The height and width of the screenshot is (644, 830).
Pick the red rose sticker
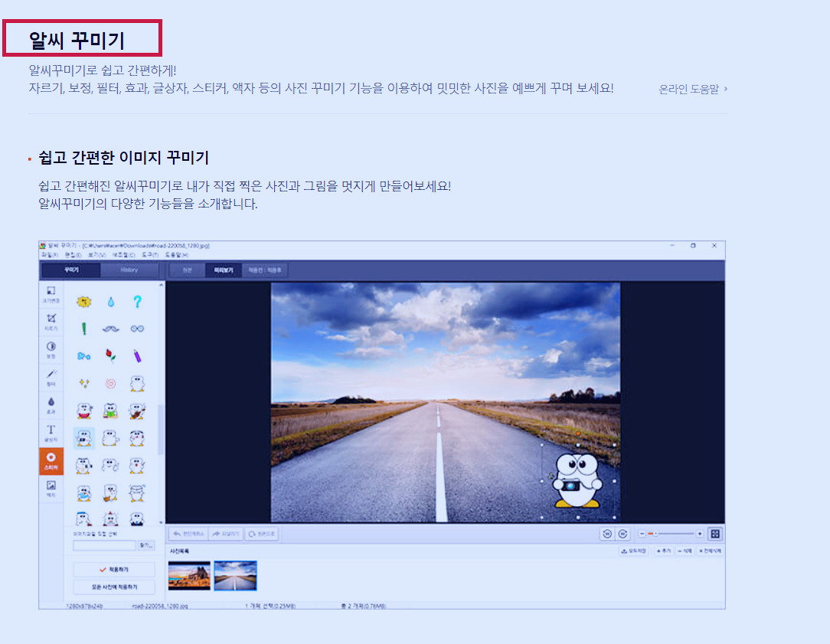pos(110,355)
